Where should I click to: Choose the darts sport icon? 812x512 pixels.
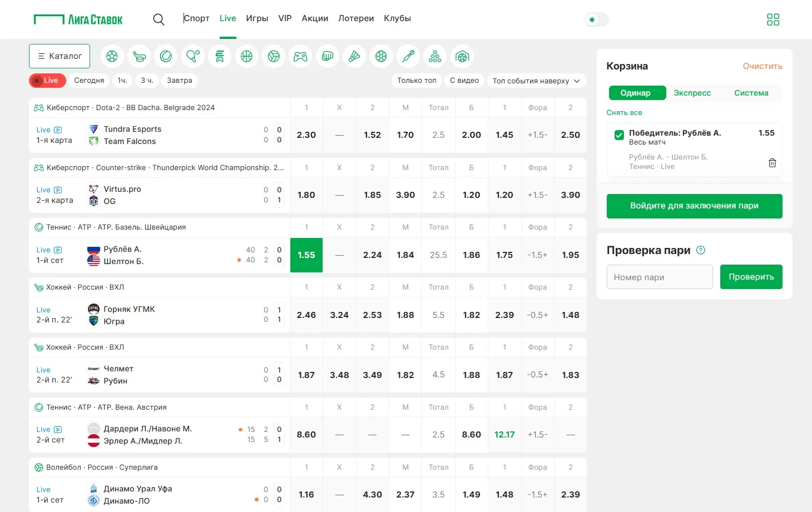(408, 56)
